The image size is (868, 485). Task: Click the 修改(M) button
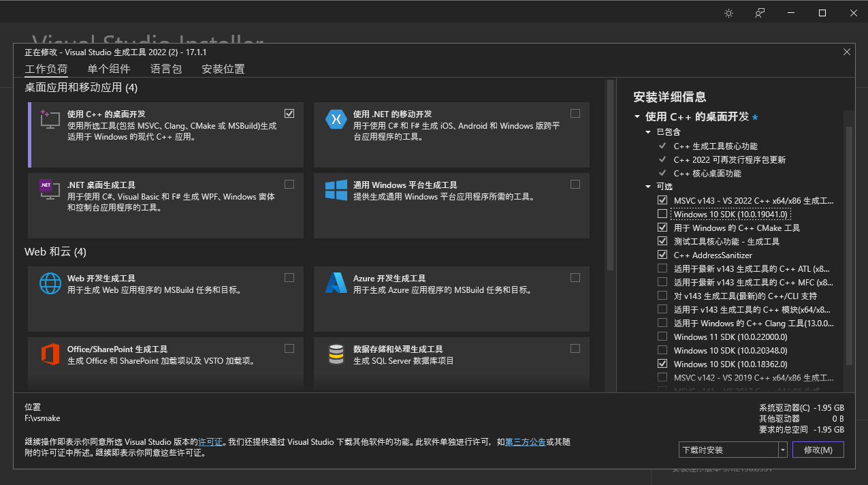point(818,450)
